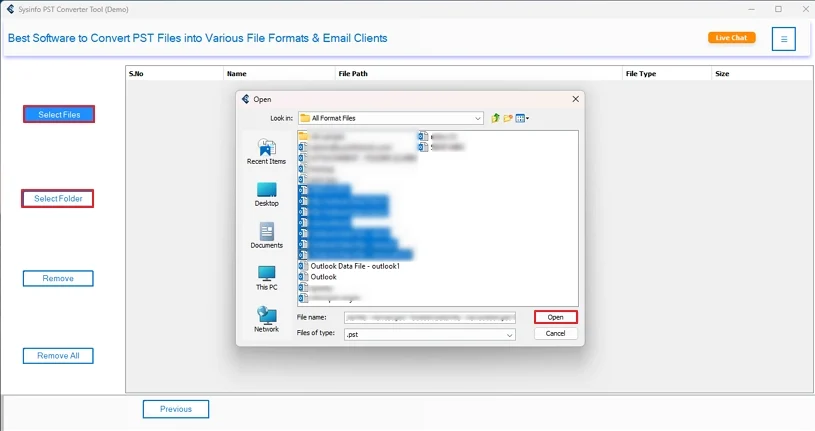This screenshot has height=431, width=815.
Task: Click the Select Folder button
Action: click(x=58, y=199)
